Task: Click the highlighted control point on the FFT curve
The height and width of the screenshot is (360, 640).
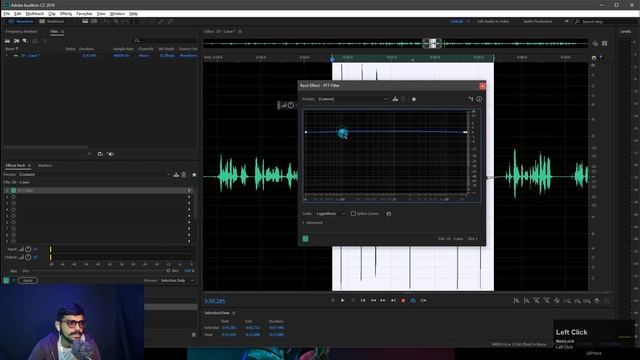Action: [x=342, y=132]
